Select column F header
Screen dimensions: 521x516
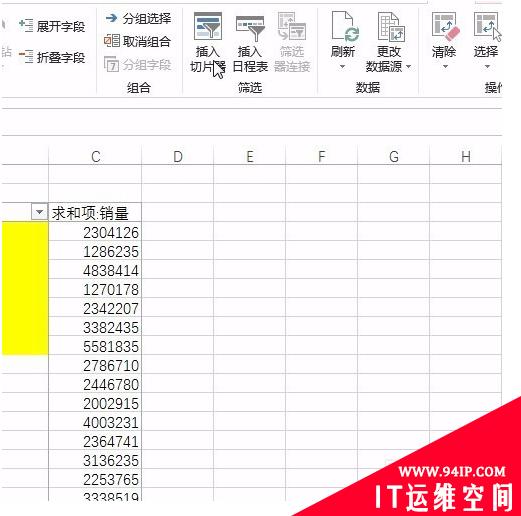[322, 156]
